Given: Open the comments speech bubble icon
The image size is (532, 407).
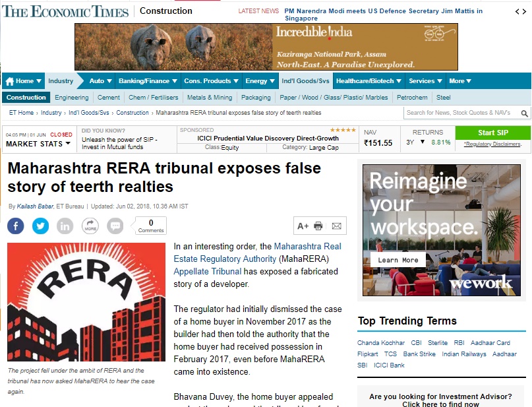Looking at the screenshot, I should point(115,226).
